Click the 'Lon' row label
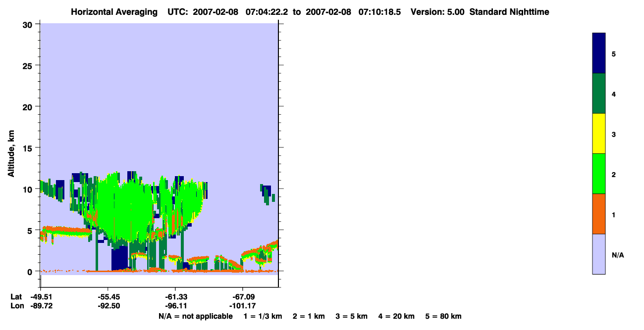 [17, 306]
